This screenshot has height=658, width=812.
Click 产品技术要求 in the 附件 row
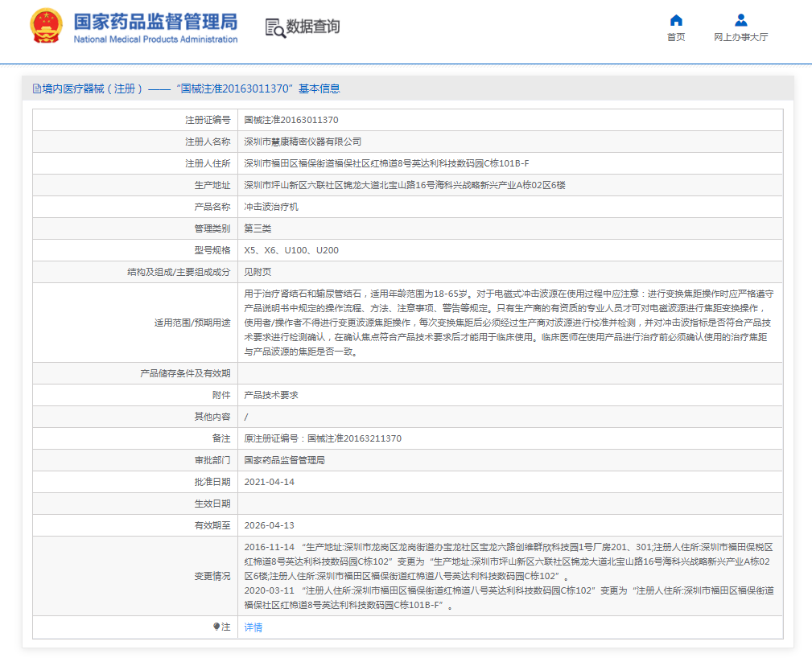point(271,395)
